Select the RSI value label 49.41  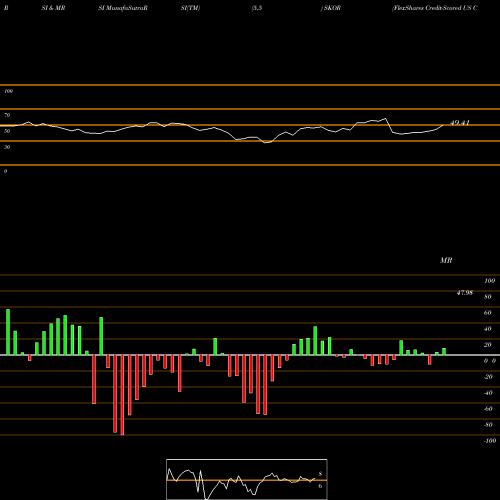point(460,123)
